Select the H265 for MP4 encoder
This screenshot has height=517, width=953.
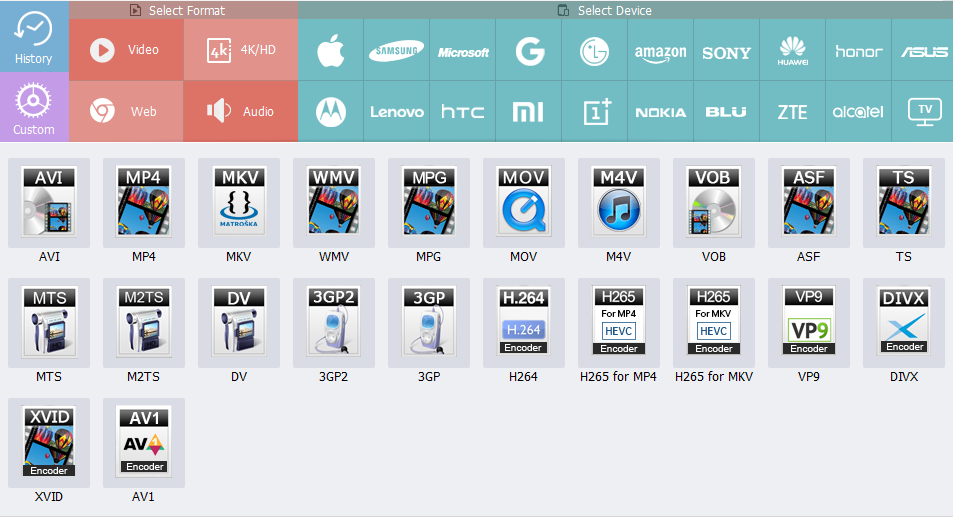point(619,323)
